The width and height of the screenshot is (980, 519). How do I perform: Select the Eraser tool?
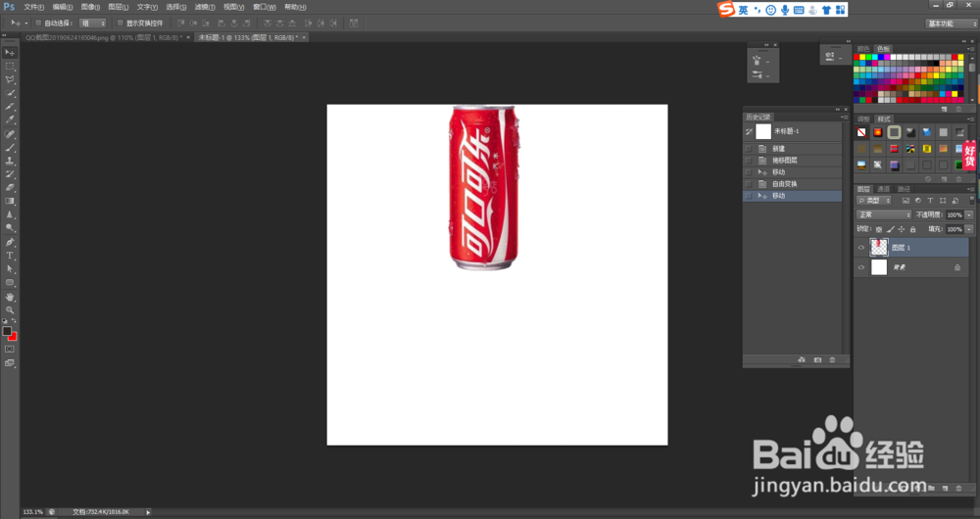pyautogui.click(x=10, y=187)
